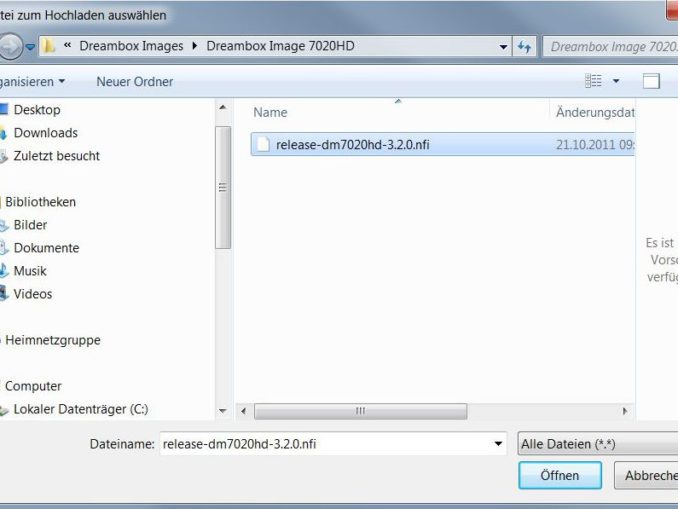The image size is (678, 509).
Task: Click the Videos icon in sidebar
Action: (4, 294)
